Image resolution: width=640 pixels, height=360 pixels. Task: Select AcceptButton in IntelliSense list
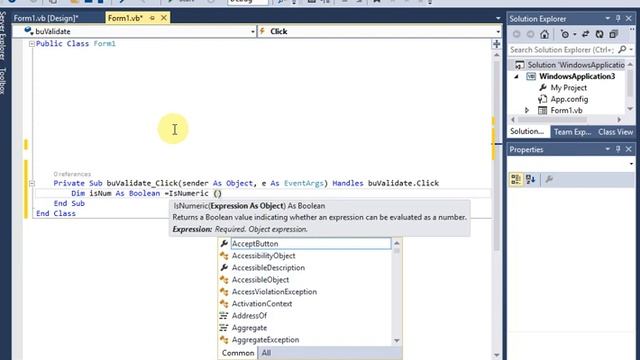click(x=311, y=244)
